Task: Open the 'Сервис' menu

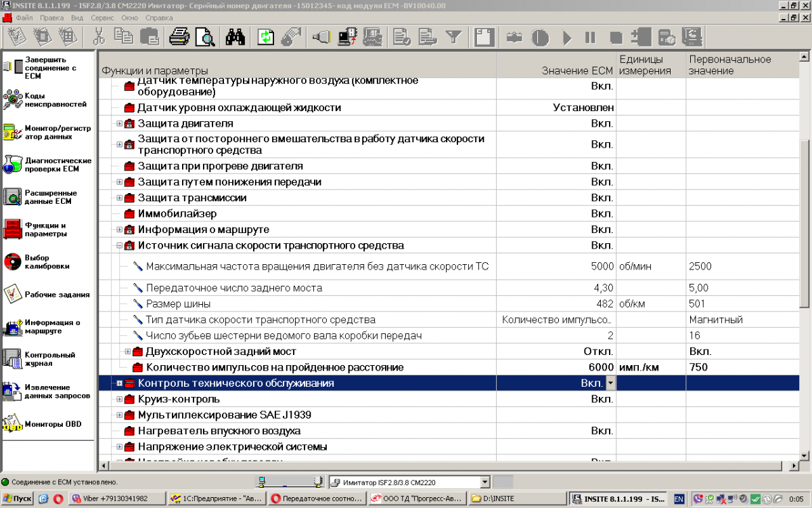Action: pos(102,18)
